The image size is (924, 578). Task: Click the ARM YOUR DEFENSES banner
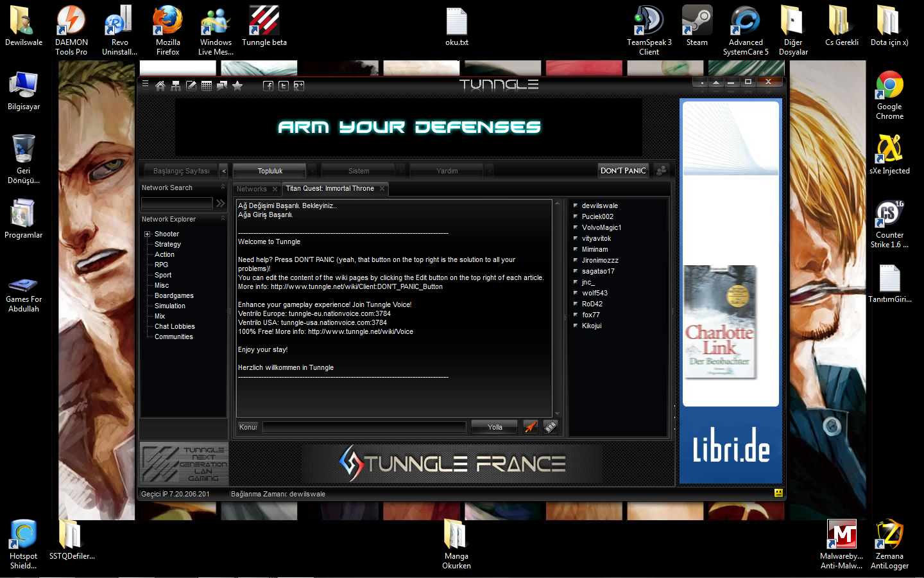click(409, 127)
